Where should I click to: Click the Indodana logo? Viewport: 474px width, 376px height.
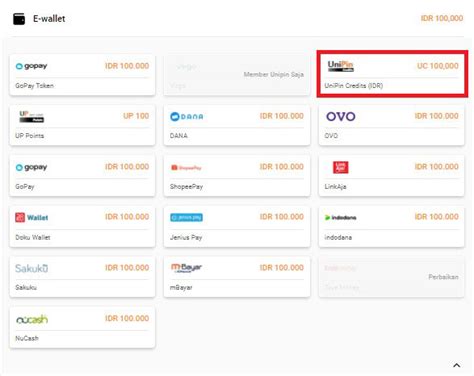341,218
